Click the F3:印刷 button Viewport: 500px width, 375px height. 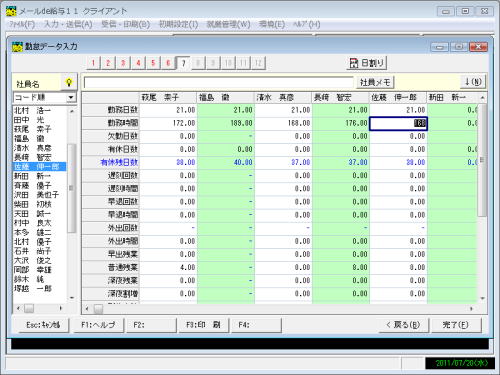203,325
